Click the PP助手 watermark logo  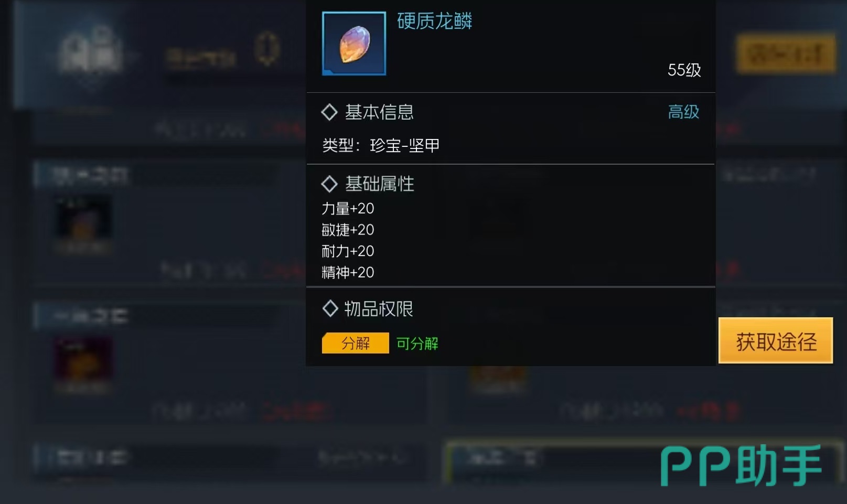click(741, 466)
